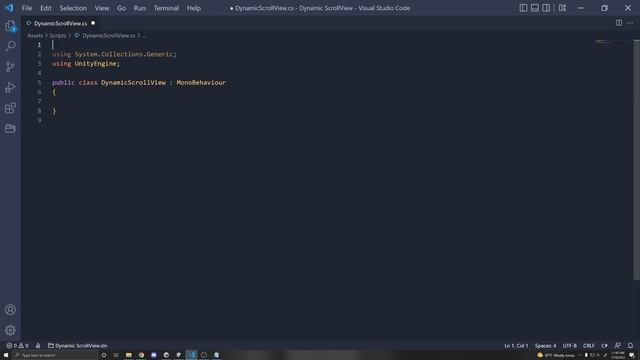
Task: Open the Source Control view
Action: pos(10,66)
